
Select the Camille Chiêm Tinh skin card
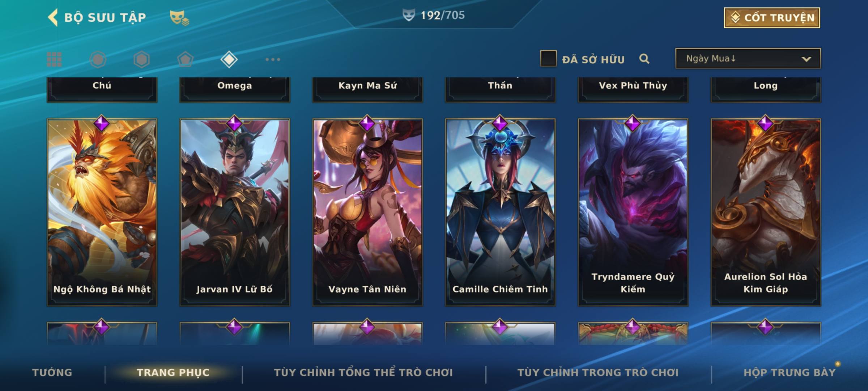[500, 212]
